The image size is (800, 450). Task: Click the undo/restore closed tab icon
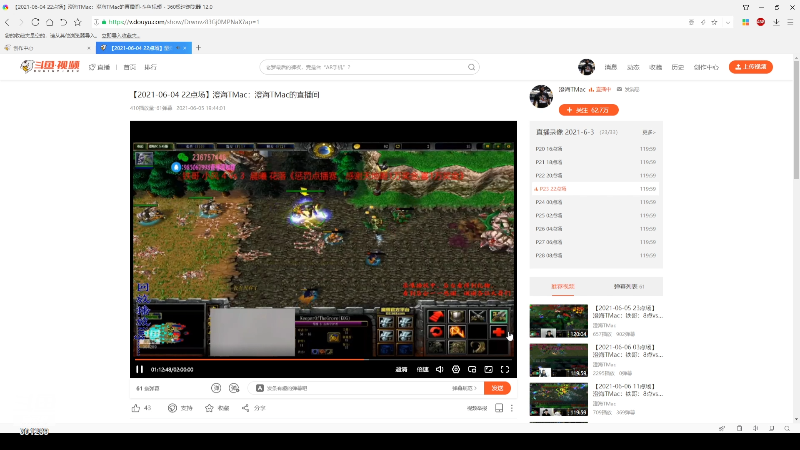63,22
